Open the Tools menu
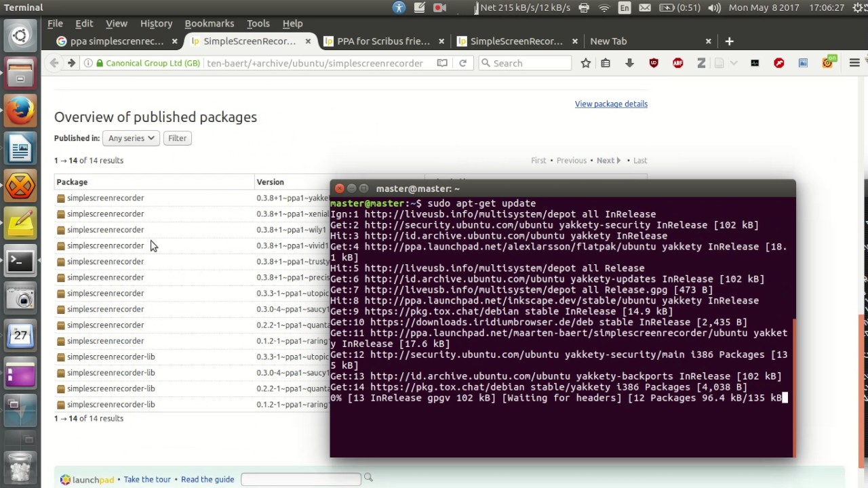This screenshot has width=868, height=488. tap(258, 23)
